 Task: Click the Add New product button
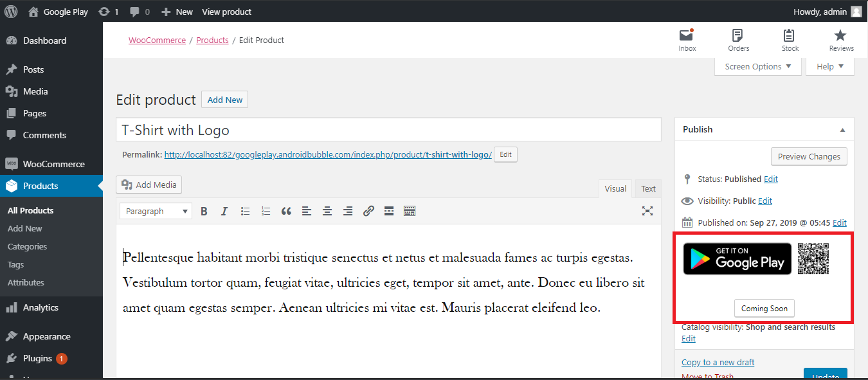[224, 100]
